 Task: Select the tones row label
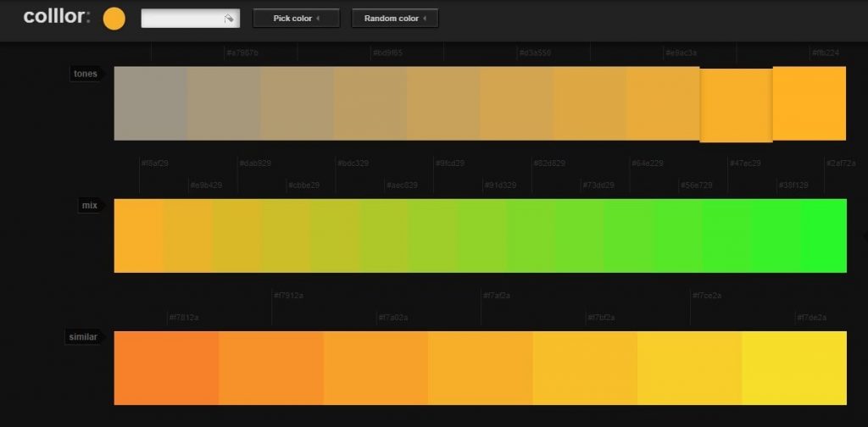(86, 74)
